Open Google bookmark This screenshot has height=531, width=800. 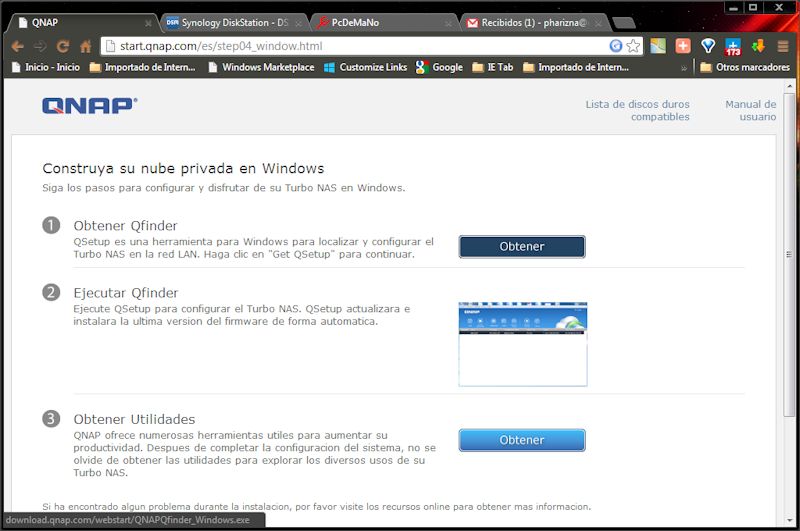pos(439,67)
